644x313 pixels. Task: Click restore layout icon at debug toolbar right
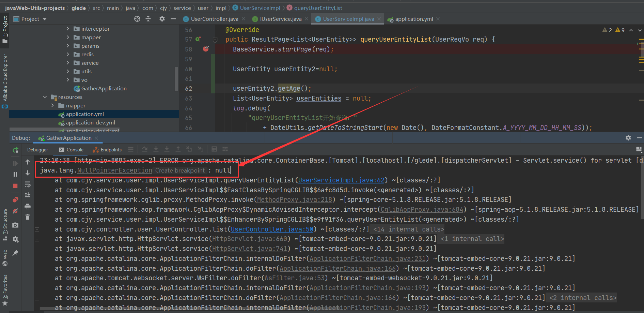click(639, 149)
